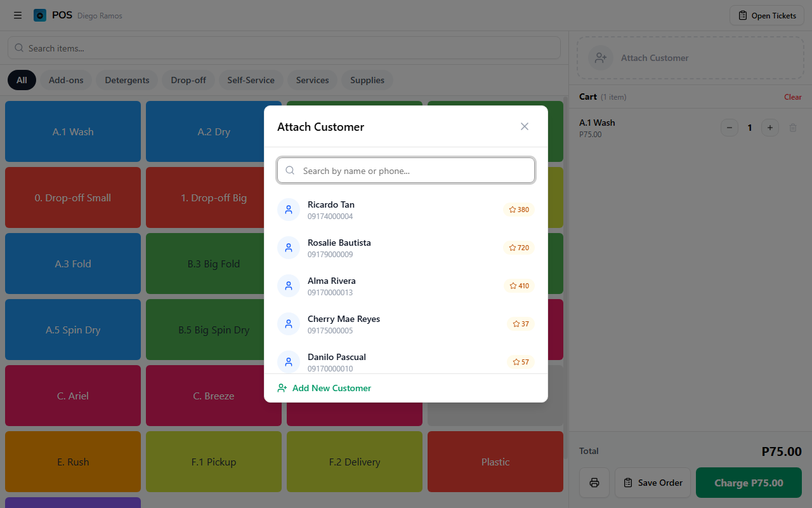Select the Self-Service category tab

[251, 80]
